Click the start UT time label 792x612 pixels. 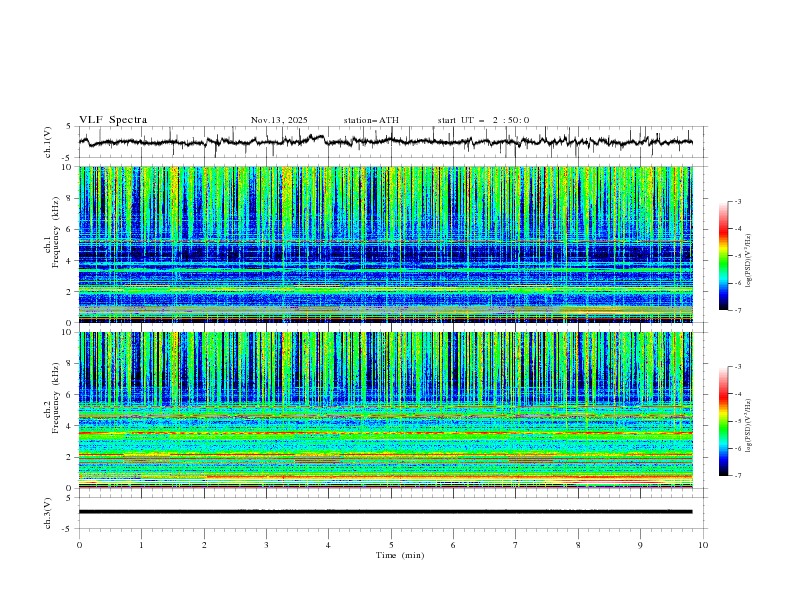click(483, 120)
